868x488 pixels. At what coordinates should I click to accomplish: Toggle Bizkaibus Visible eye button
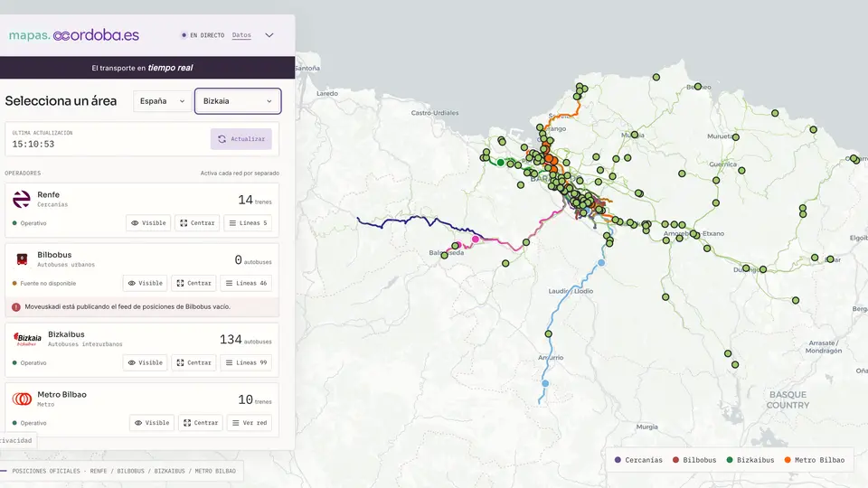(x=145, y=363)
